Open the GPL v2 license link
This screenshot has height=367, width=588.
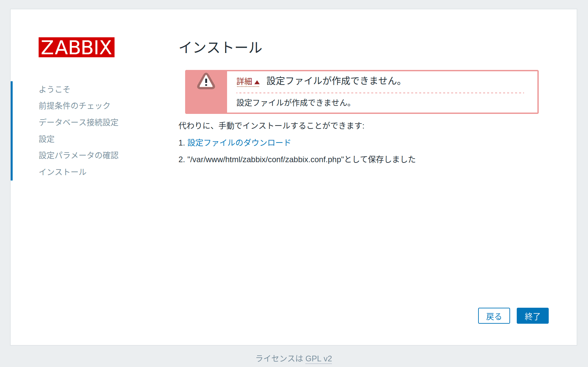[x=318, y=359]
